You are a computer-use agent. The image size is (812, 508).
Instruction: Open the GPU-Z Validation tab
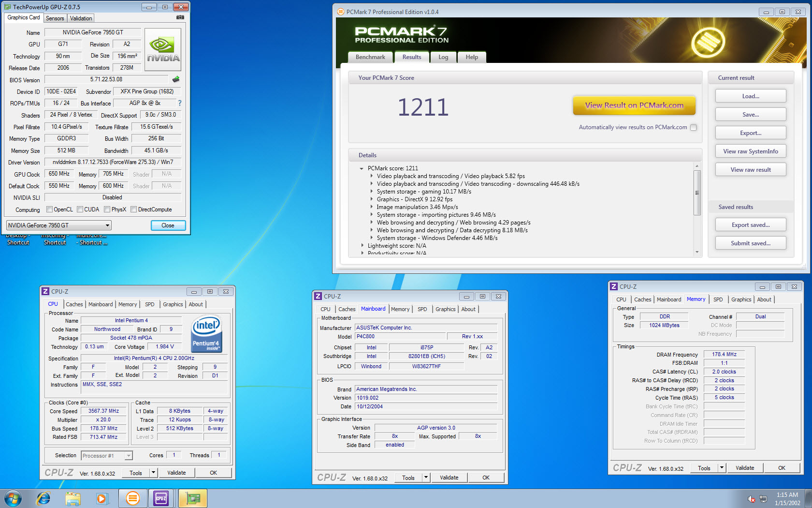81,18
